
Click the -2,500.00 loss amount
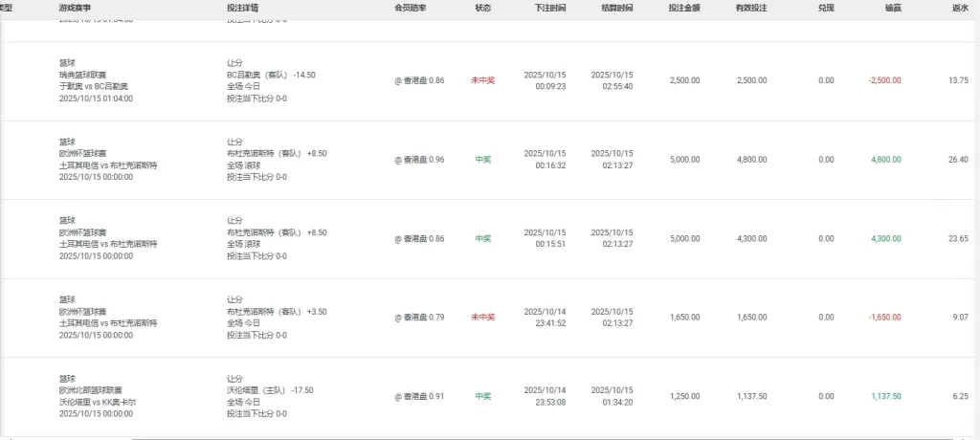coord(884,80)
